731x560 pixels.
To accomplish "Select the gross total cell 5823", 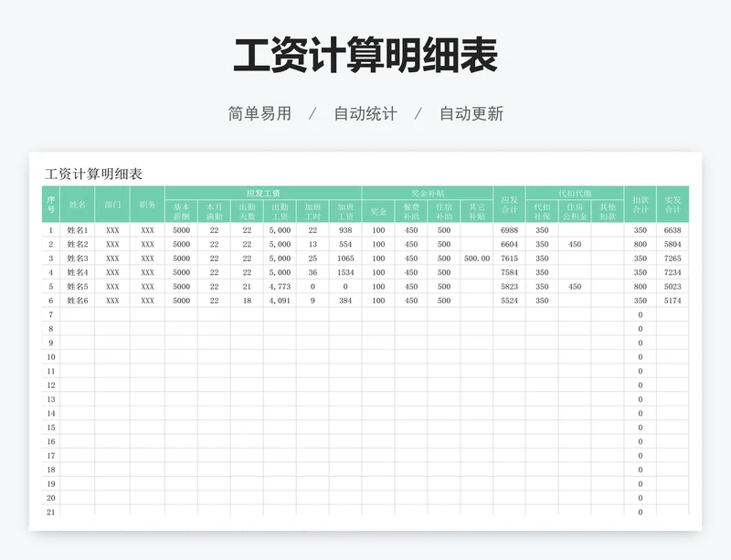I will click(x=510, y=286).
